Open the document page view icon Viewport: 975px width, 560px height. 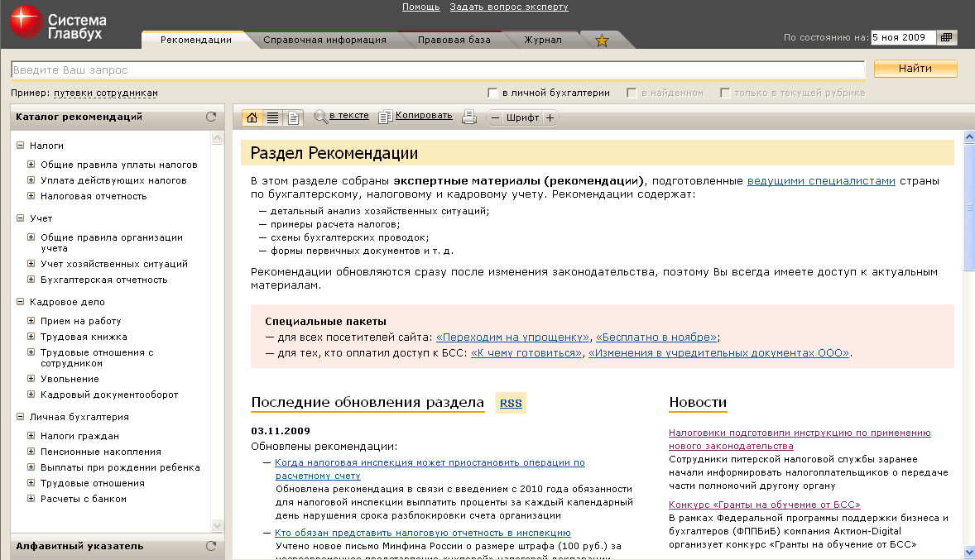293,117
